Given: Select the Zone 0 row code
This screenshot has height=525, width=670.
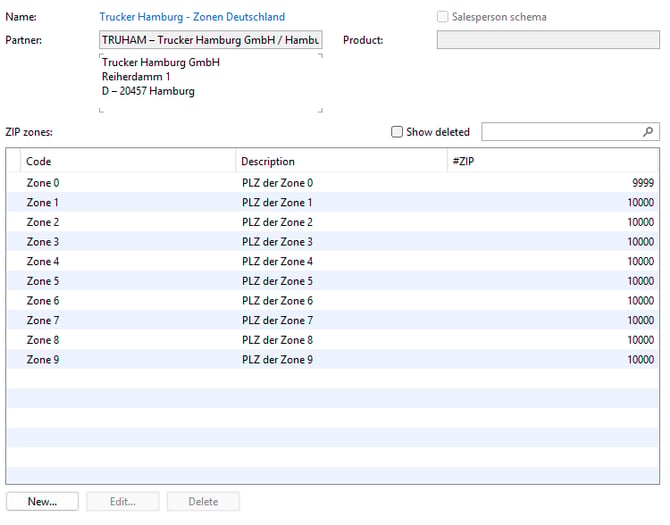Looking at the screenshot, I should click(43, 183).
